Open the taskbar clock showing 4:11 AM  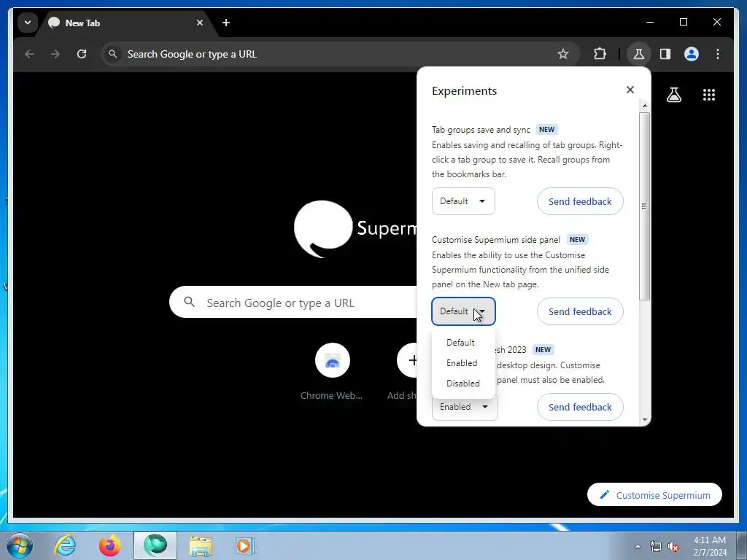(709, 545)
